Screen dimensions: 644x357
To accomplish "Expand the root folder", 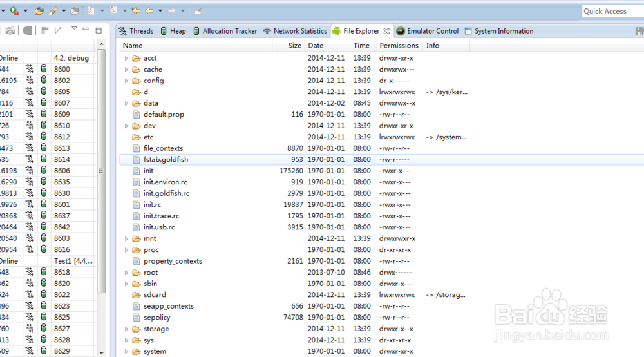I will [x=126, y=273].
